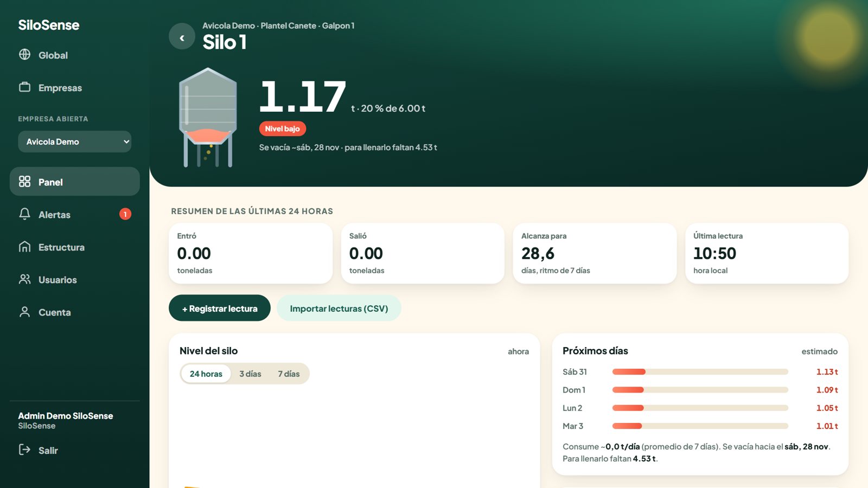Click the Próximos días heading
This screenshot has height=488, width=868.
(x=595, y=351)
